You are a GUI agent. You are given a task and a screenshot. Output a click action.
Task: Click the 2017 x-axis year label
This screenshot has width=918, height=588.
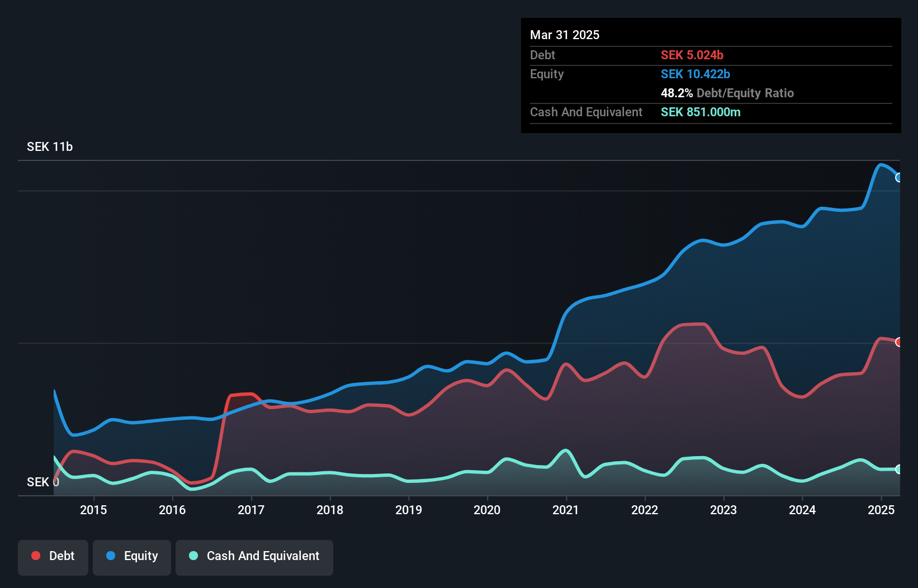coord(251,510)
